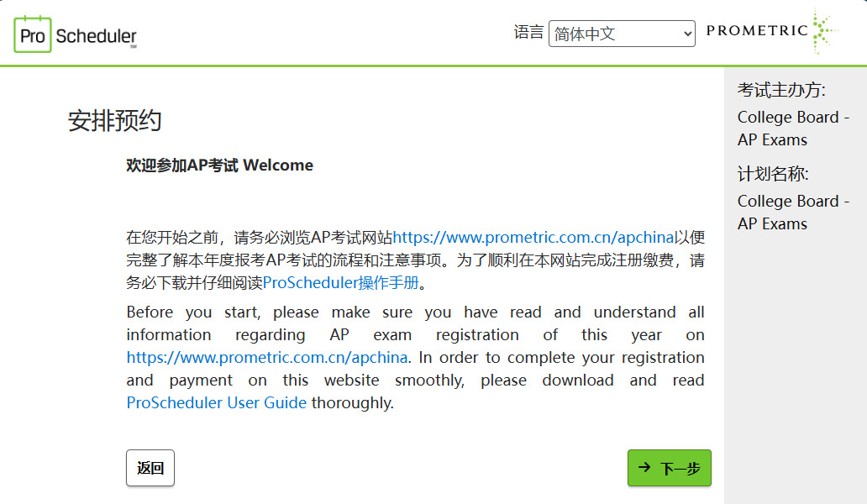
Task: Expand the 简体中文 dropdown chevron arrow
Action: (x=687, y=34)
